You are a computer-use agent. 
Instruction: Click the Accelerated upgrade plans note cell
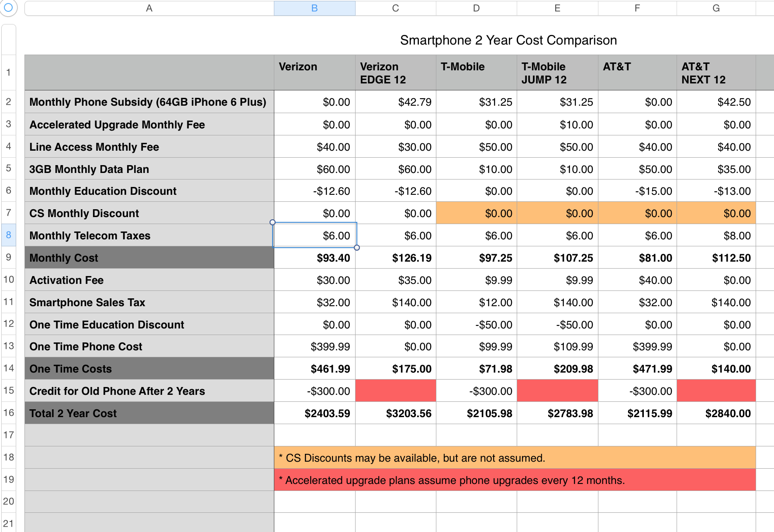click(x=515, y=480)
